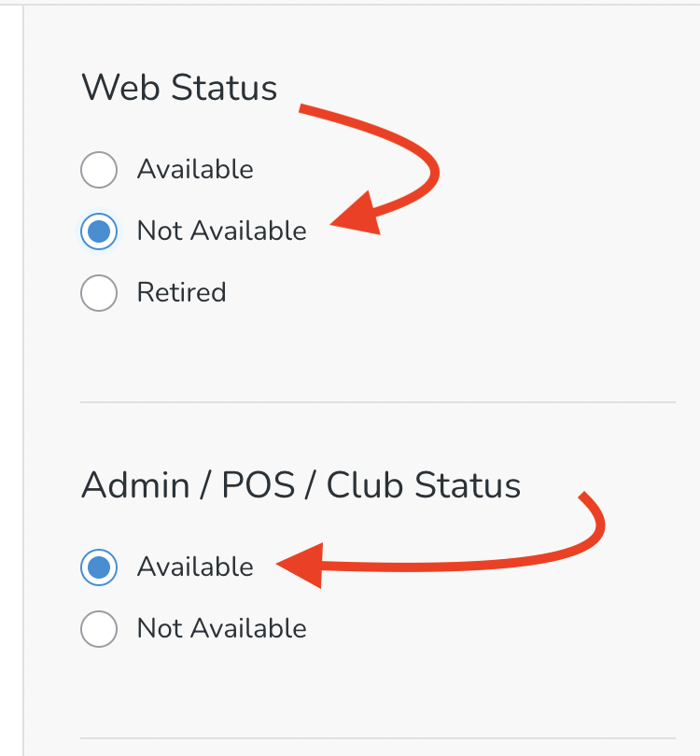Click Available label text in Admin / POS / Club section

point(195,567)
